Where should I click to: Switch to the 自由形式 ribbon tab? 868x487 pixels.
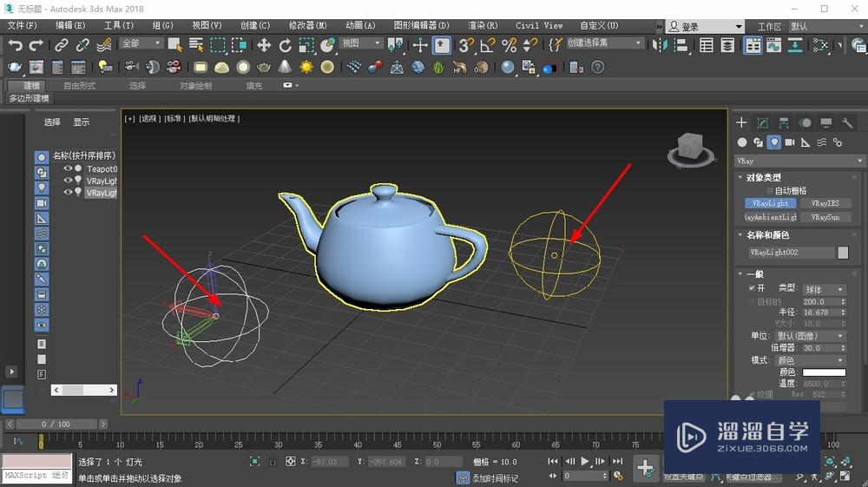[x=79, y=86]
